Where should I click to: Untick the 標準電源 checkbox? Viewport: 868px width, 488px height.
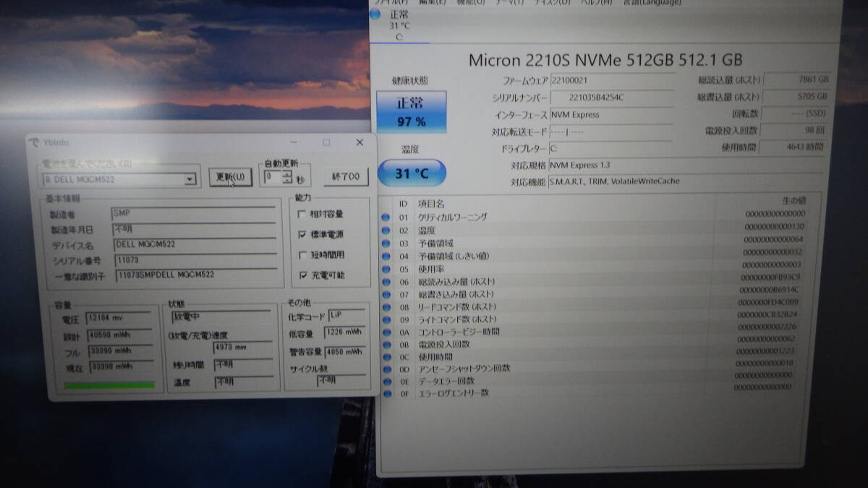pos(302,235)
